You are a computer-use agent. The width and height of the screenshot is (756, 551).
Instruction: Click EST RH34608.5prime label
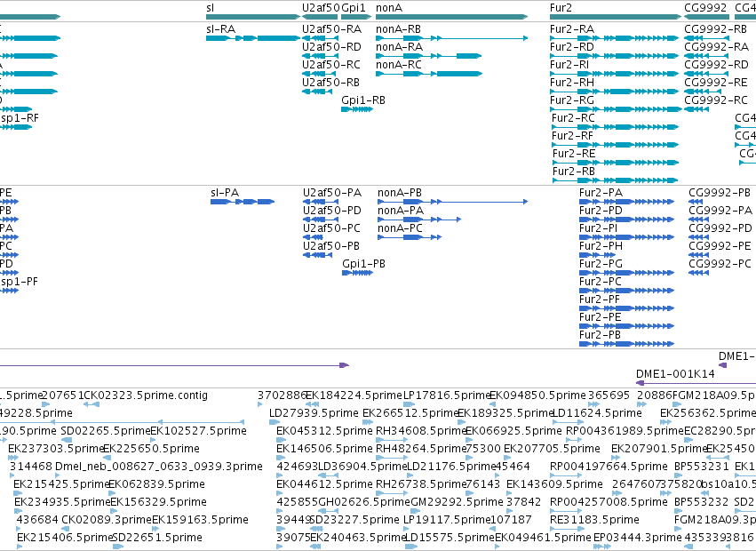point(421,431)
